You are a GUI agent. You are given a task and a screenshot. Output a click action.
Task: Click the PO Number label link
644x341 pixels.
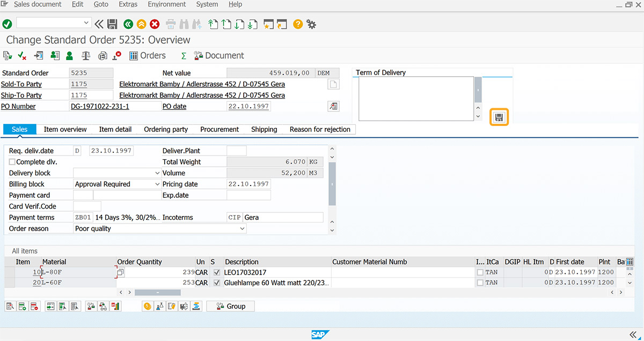coord(18,106)
